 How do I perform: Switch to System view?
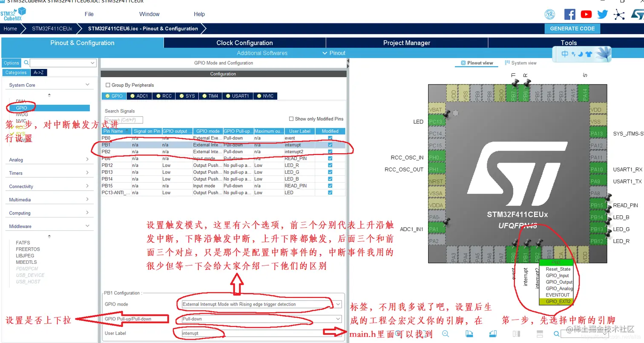520,63
